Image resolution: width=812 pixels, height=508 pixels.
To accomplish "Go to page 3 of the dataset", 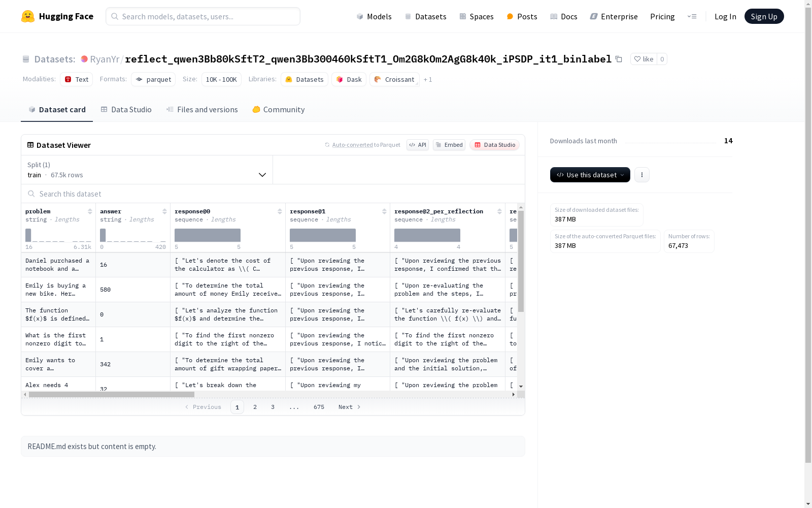I will [273, 407].
